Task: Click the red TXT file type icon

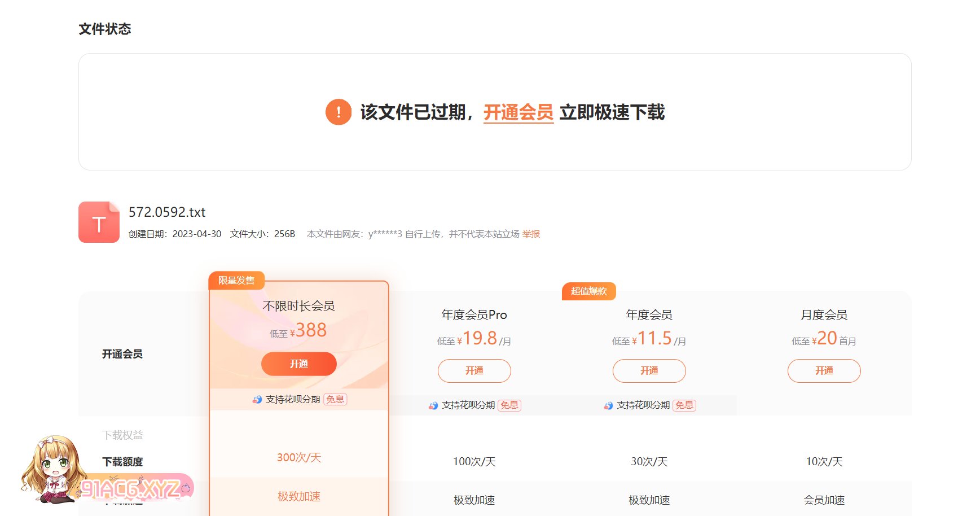Action: [99, 222]
